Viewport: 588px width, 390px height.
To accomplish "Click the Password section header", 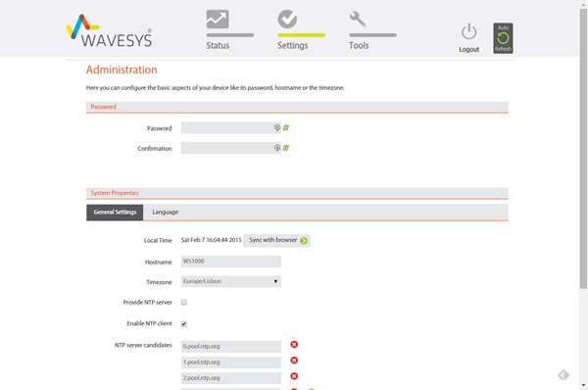I will click(x=297, y=107).
